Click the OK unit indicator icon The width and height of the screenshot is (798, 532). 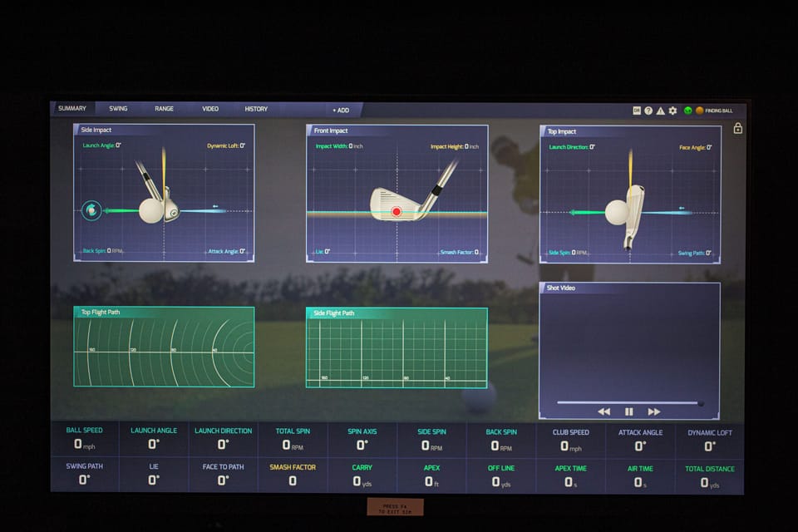[637, 111]
